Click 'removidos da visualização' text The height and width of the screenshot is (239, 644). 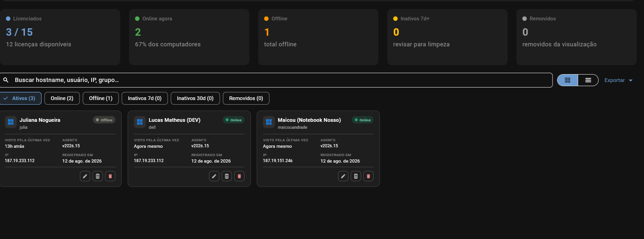tap(559, 44)
